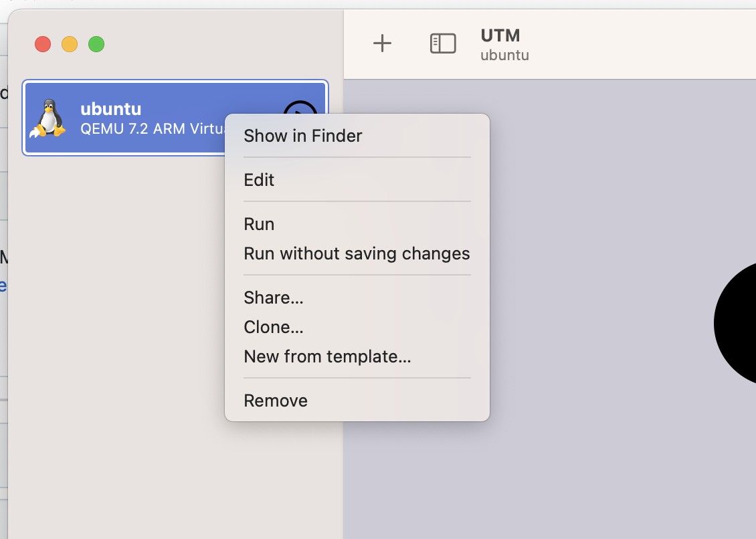The image size is (756, 539).
Task: Toggle the sidebar visibility icon in the toolbar
Action: [x=442, y=43]
